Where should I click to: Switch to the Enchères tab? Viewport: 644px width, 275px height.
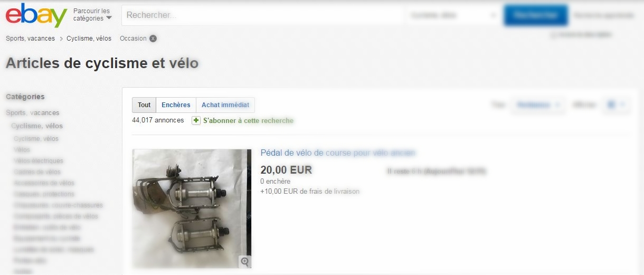pos(176,105)
